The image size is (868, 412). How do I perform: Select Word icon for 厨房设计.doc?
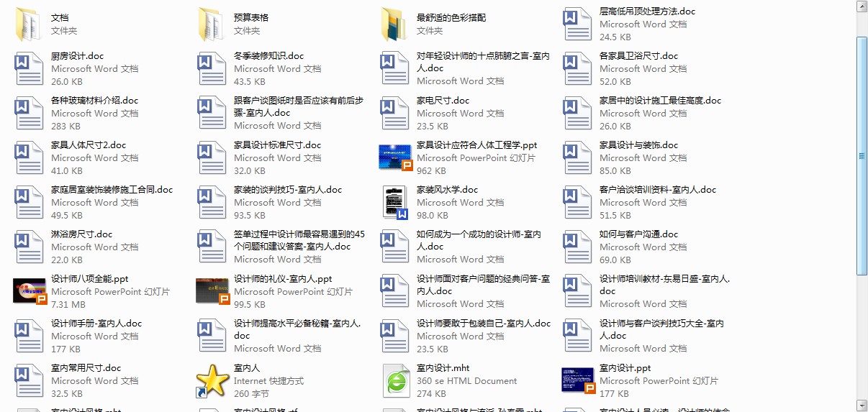tap(30, 69)
